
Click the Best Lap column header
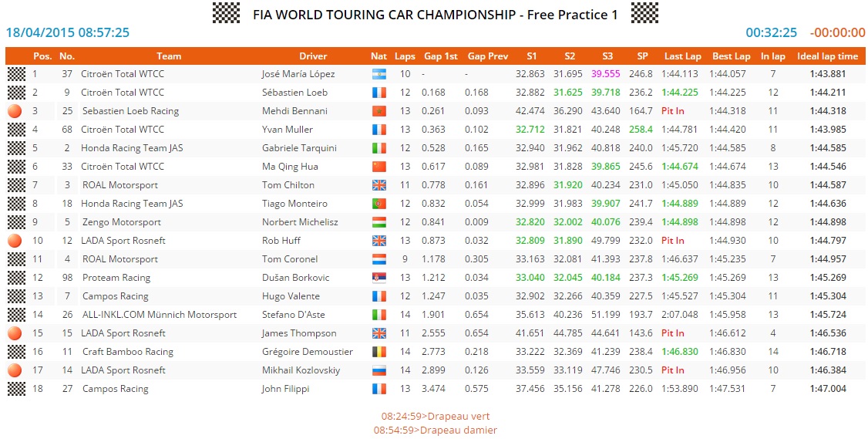(731, 56)
